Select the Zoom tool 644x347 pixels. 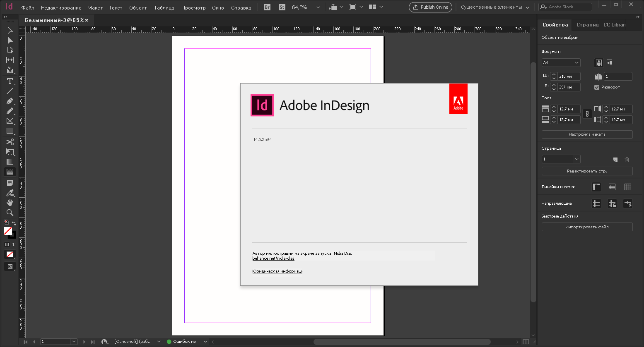click(10, 213)
